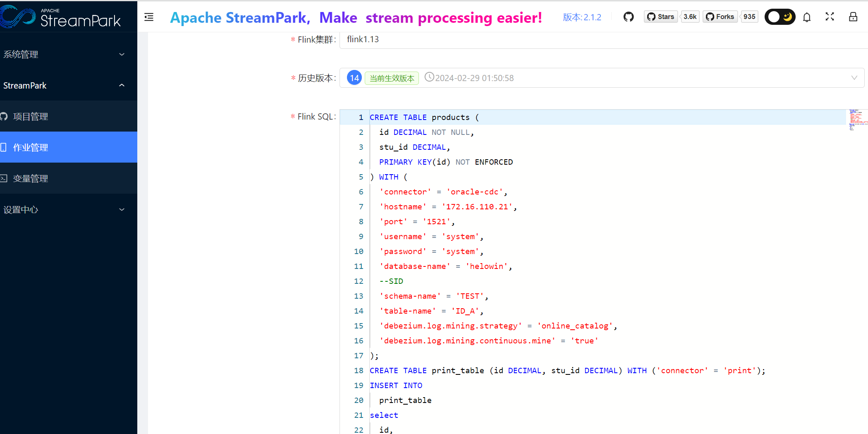
Task: Open the GitHub repository icon in header
Action: (x=629, y=17)
